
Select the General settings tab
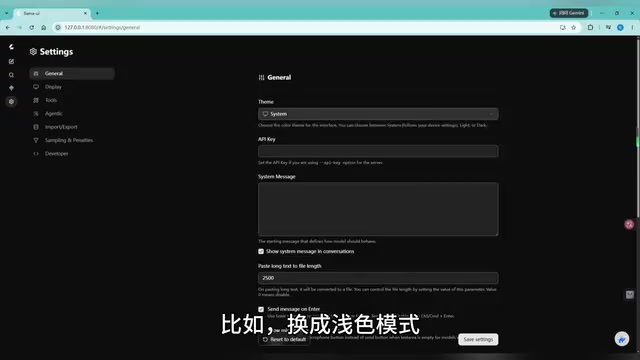point(72,73)
